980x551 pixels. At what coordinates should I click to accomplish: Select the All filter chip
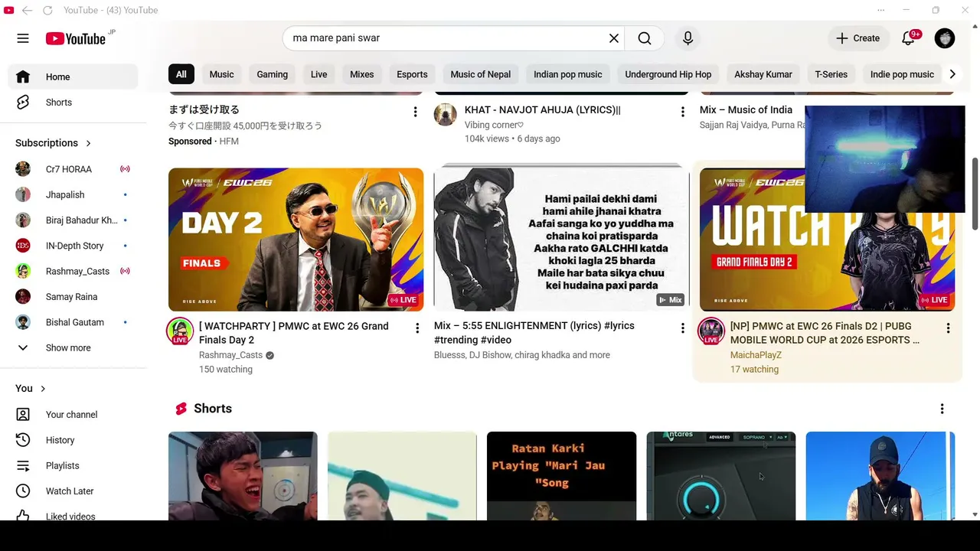coord(181,74)
